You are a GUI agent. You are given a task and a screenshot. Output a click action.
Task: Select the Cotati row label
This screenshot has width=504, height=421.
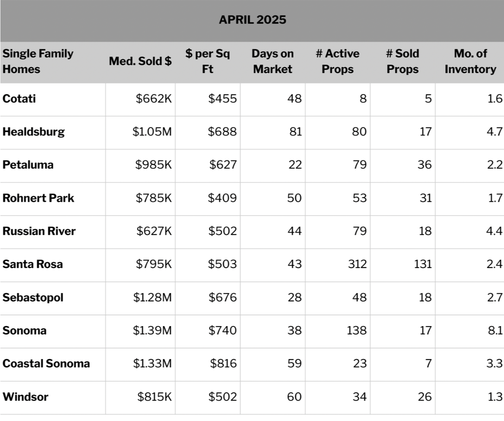[x=19, y=98]
